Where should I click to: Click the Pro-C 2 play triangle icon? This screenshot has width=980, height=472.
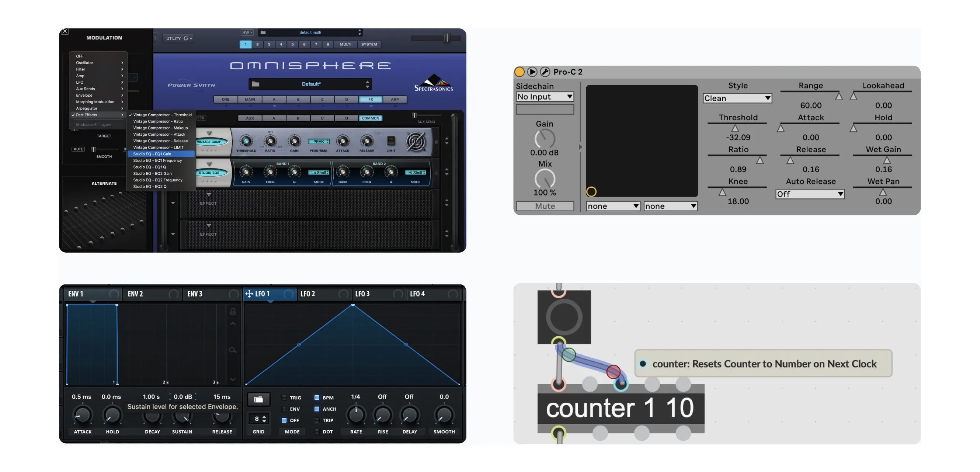click(x=532, y=72)
